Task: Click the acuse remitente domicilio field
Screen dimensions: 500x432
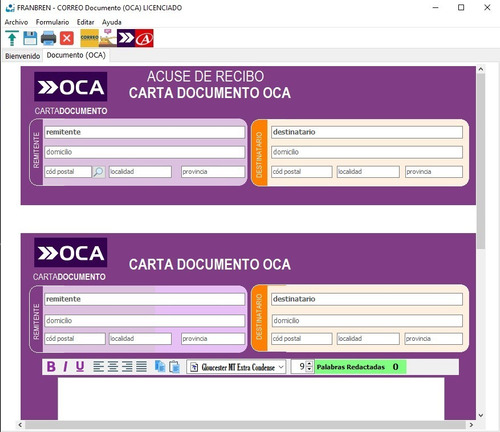Action: point(145,152)
